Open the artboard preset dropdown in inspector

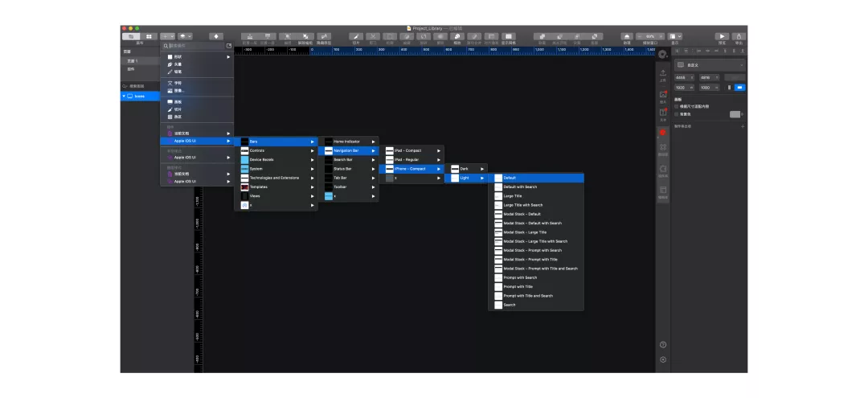[x=710, y=65]
